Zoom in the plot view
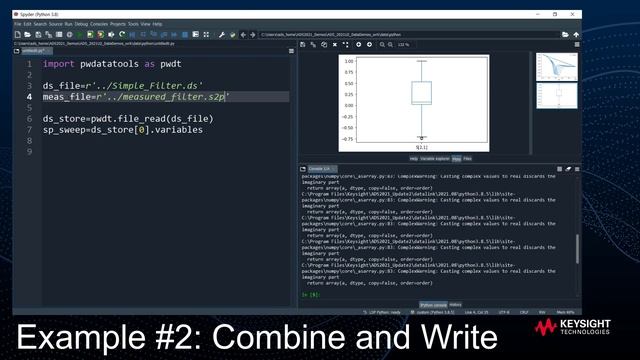Image resolution: width=640 pixels, height=360 pixels. (391, 44)
